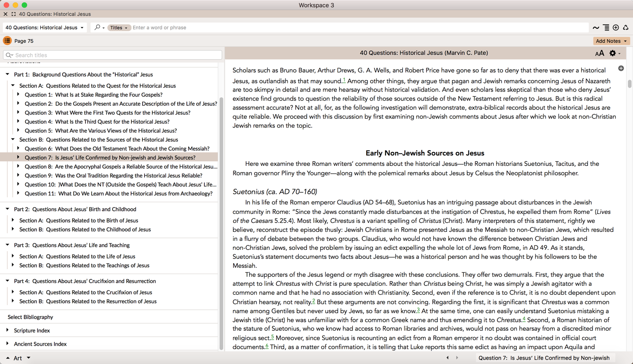Toggle the orange table-of-contents icon
This screenshot has height=364, width=633.
point(7,41)
